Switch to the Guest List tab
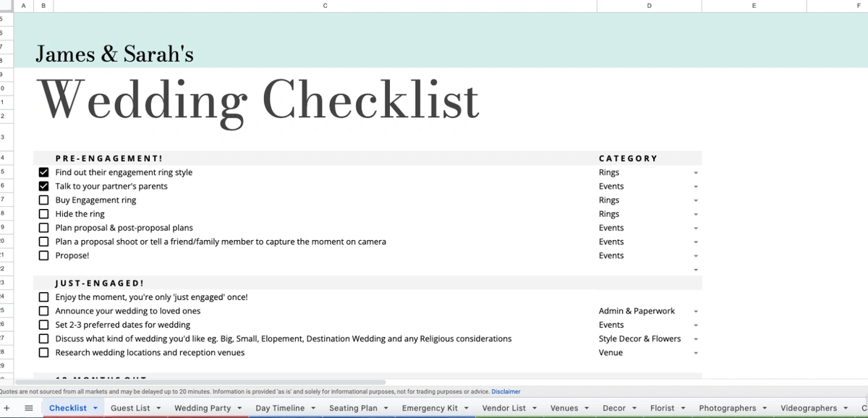Viewport: 868px width, 418px height. (132, 407)
